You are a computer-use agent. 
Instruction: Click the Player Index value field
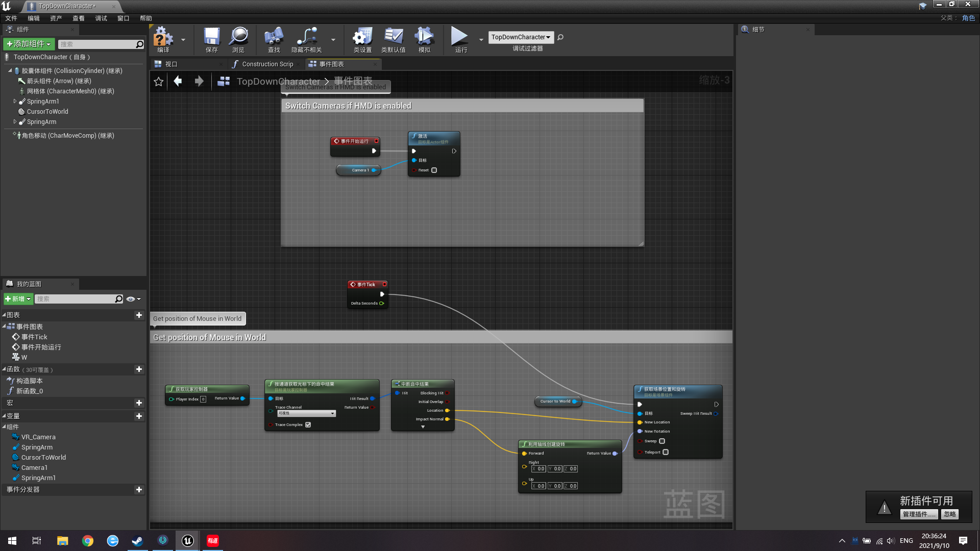(203, 399)
